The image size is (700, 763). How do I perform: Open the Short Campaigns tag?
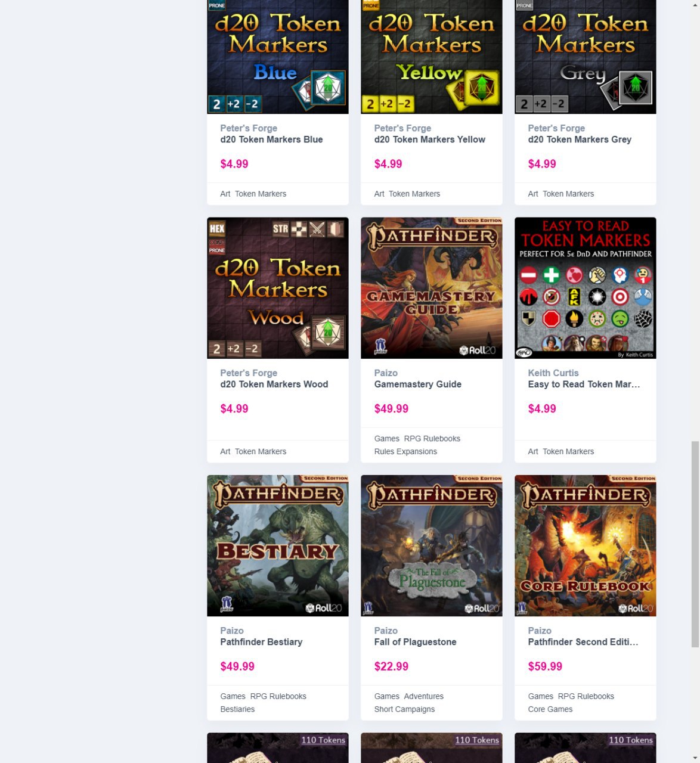pos(404,709)
